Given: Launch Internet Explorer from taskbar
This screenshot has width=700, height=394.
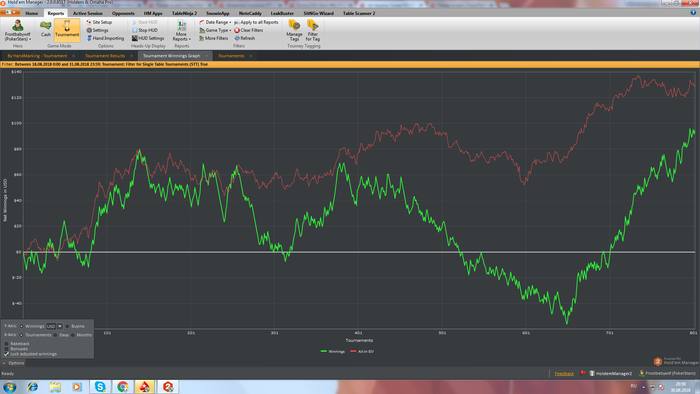Looking at the screenshot, I should click(33, 386).
